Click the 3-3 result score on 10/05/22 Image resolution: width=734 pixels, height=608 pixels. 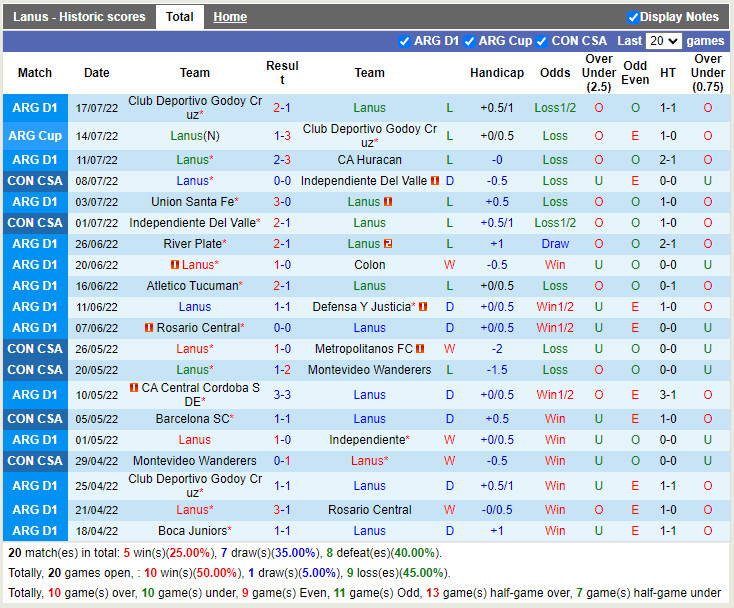(282, 395)
